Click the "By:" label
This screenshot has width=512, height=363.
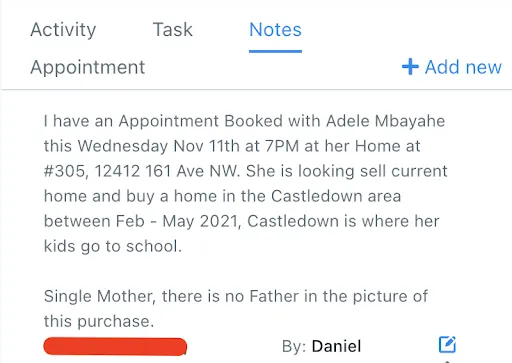[x=294, y=346]
